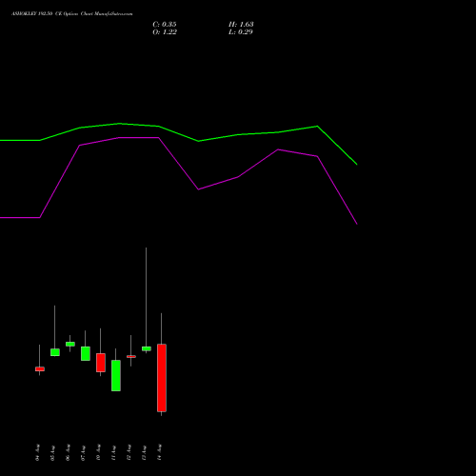
Task: Click the '14 Aug' date label
Action: coord(159,452)
